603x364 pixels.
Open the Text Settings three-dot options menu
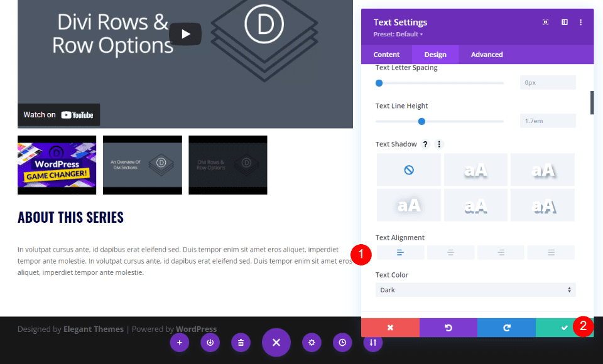click(x=580, y=22)
